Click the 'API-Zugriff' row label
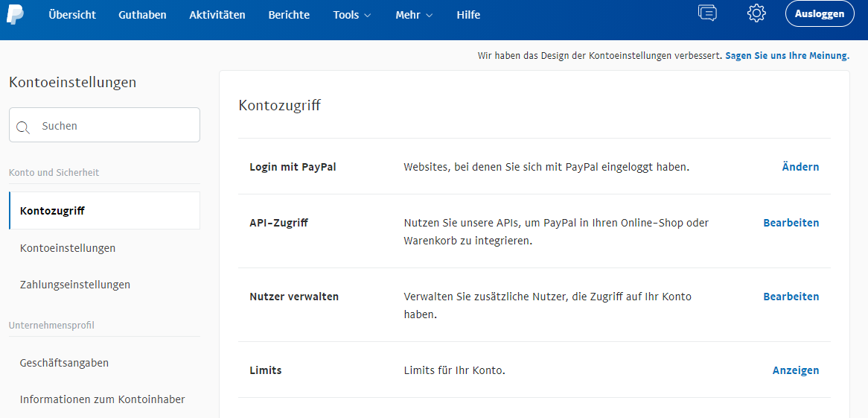This screenshot has height=418, width=868. 278,223
